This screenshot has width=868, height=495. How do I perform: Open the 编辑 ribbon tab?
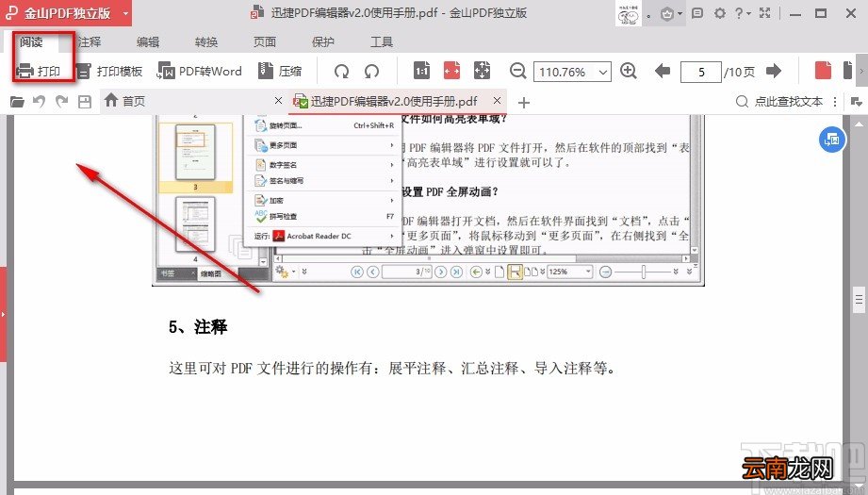coord(148,42)
